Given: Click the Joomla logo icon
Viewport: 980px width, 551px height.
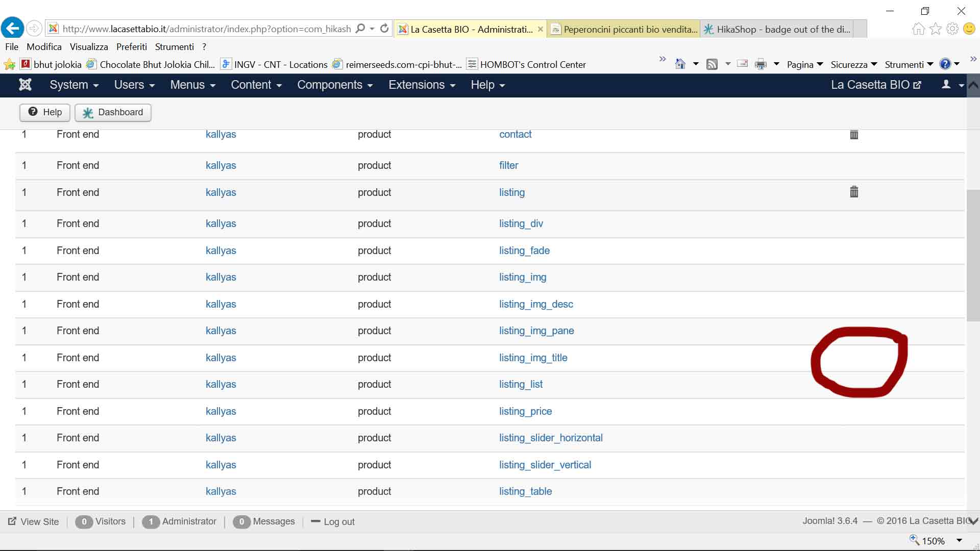Looking at the screenshot, I should 25,85.
